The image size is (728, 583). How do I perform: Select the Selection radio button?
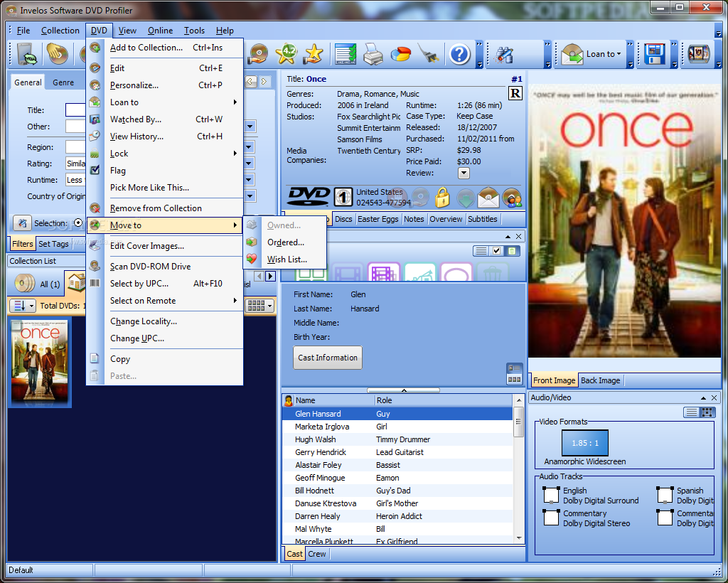78,223
